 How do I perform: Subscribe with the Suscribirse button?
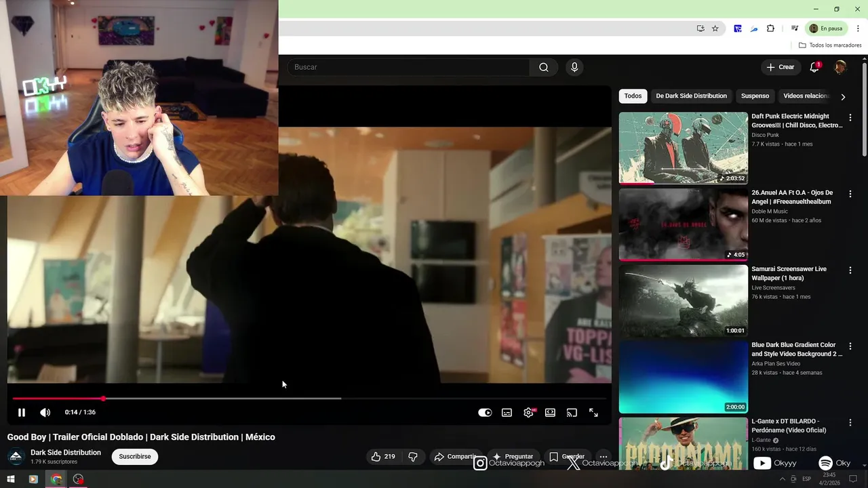(135, 457)
